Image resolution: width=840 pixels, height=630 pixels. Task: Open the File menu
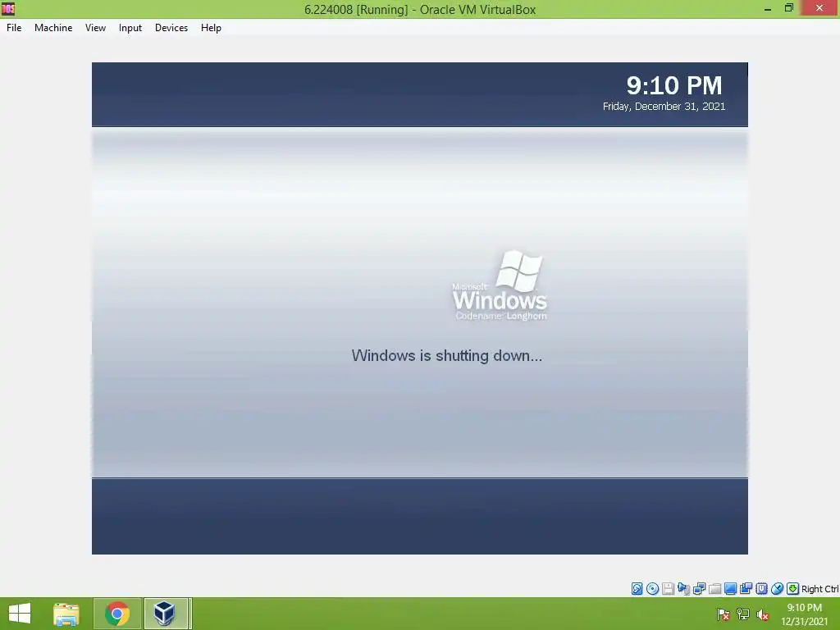pos(14,28)
